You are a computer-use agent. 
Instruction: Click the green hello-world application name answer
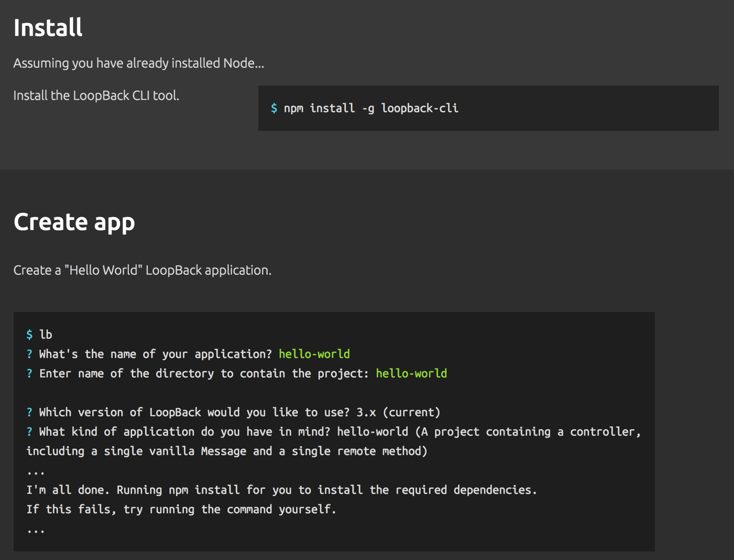314,354
